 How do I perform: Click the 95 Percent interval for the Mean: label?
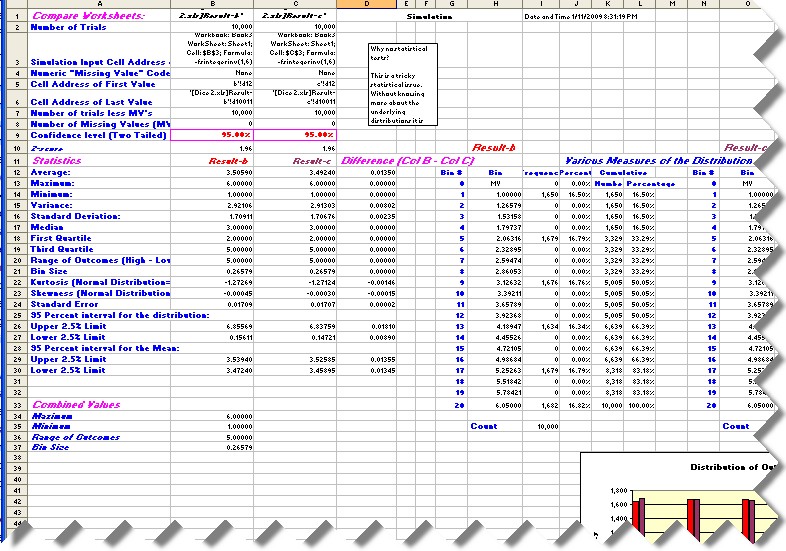[105, 348]
